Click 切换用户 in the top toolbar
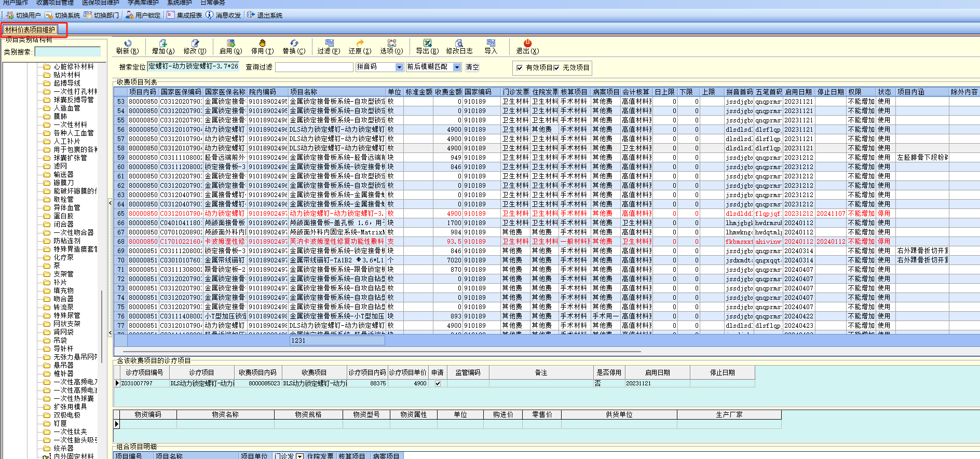 tap(24, 16)
